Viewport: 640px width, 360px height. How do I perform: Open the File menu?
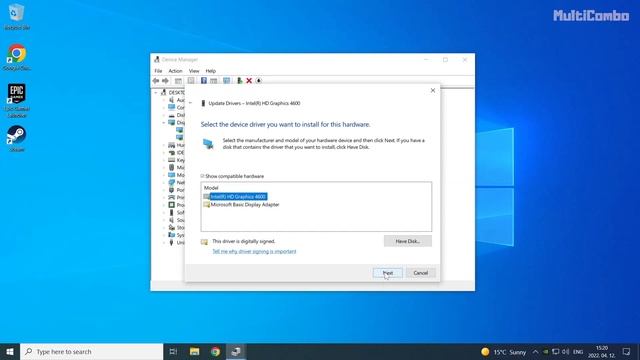158,71
